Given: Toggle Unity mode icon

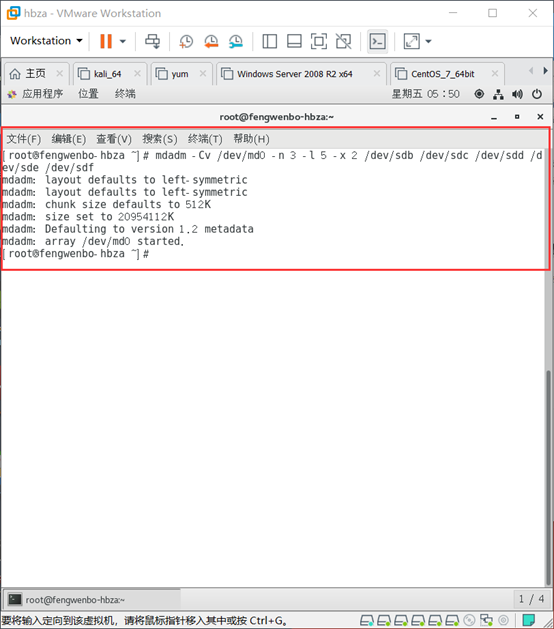Looking at the screenshot, I should [343, 41].
